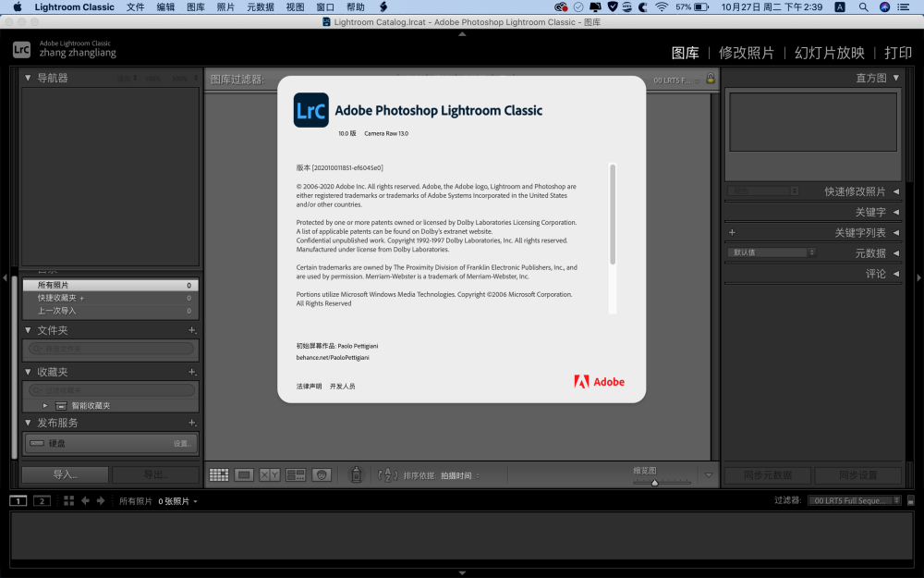Reverse the sort direction with the a-z icon
924x578 pixels.
tap(387, 474)
